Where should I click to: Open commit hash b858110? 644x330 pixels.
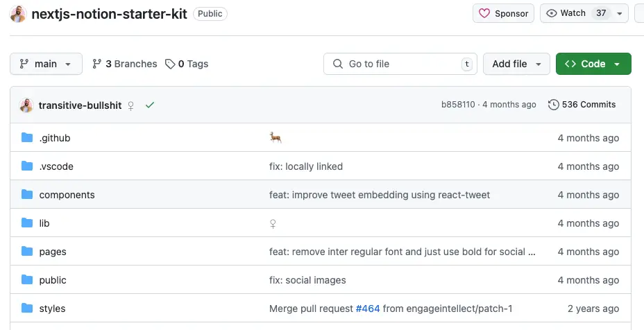pyautogui.click(x=458, y=105)
